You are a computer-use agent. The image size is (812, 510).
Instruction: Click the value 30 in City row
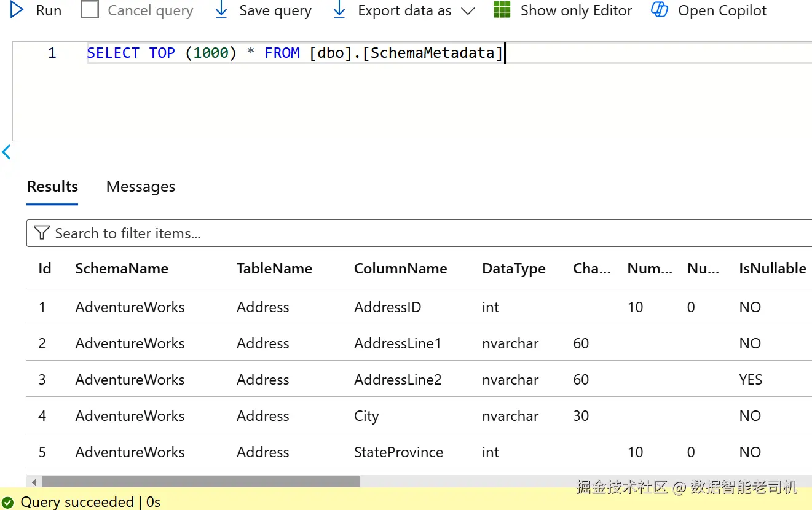click(581, 415)
